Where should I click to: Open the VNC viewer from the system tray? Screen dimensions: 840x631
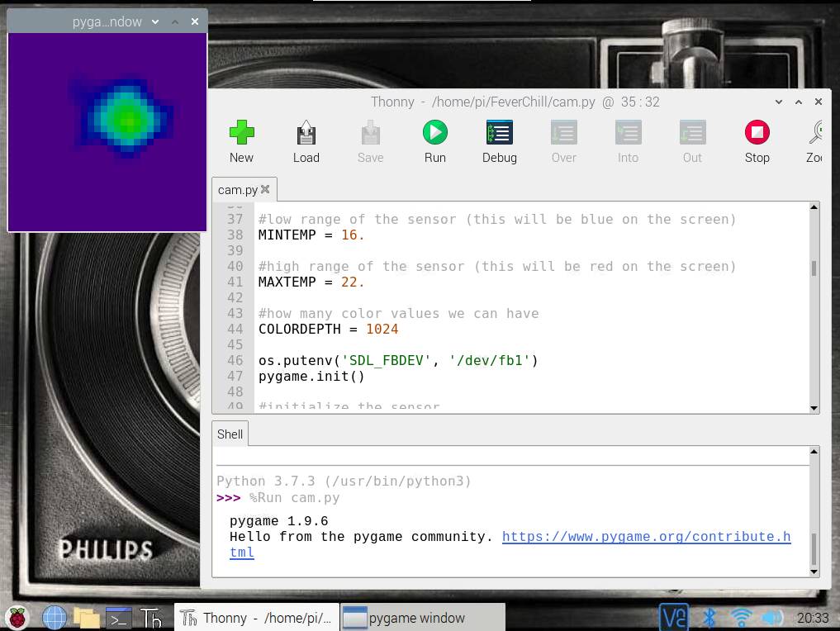674,617
